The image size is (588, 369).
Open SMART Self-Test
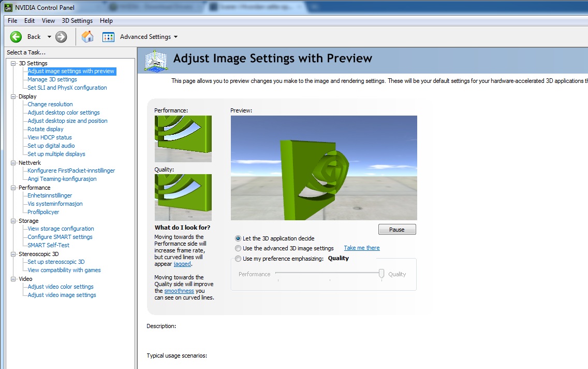pos(48,245)
